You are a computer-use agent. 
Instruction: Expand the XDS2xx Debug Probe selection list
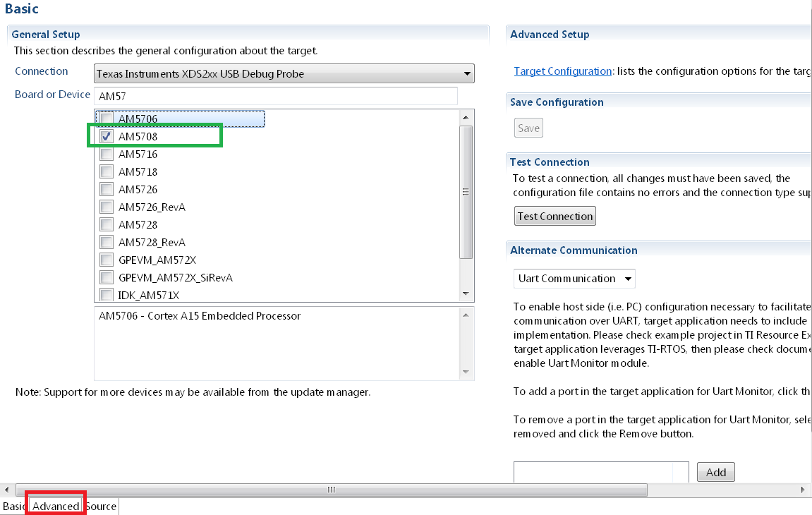click(x=466, y=73)
